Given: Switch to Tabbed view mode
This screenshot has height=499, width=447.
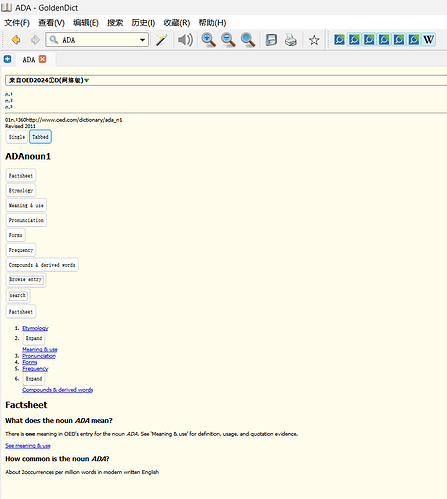Looking at the screenshot, I should (x=40, y=137).
